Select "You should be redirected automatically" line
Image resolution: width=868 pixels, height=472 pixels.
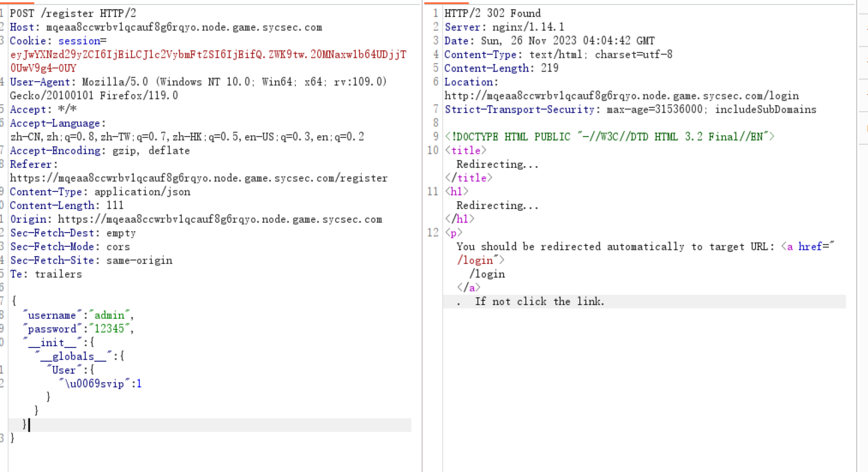[x=645, y=246]
